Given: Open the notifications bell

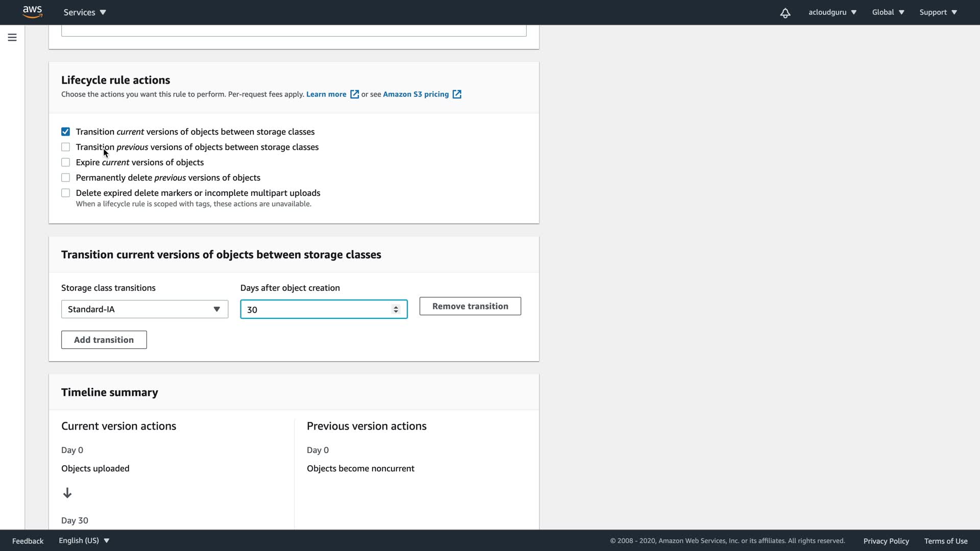Looking at the screenshot, I should (785, 13).
